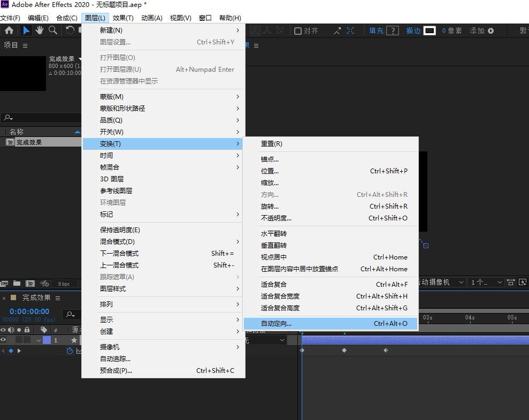This screenshot has width=529, height=420.
Task: Choose 适合复合 menu entry
Action: (x=331, y=285)
